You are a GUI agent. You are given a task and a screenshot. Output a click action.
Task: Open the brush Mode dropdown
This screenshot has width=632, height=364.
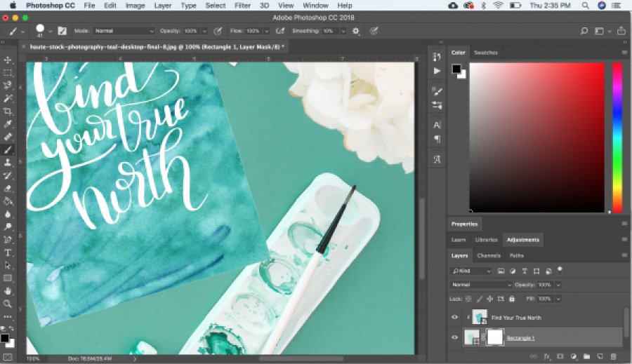click(x=124, y=31)
